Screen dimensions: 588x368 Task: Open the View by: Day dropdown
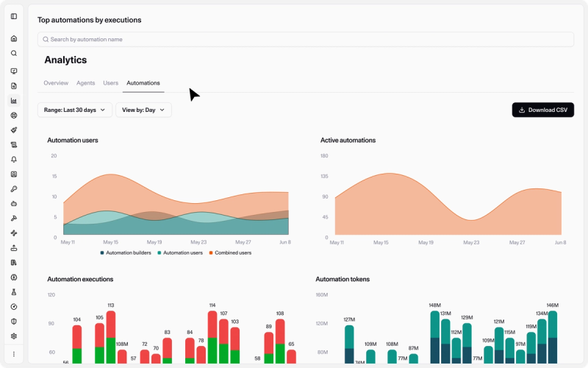click(143, 110)
